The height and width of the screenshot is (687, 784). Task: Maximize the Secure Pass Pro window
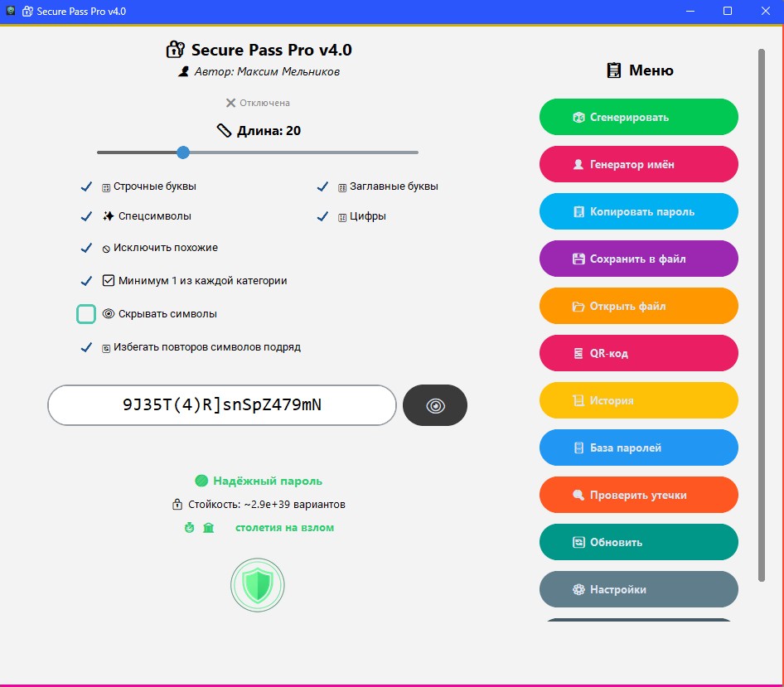[728, 11]
